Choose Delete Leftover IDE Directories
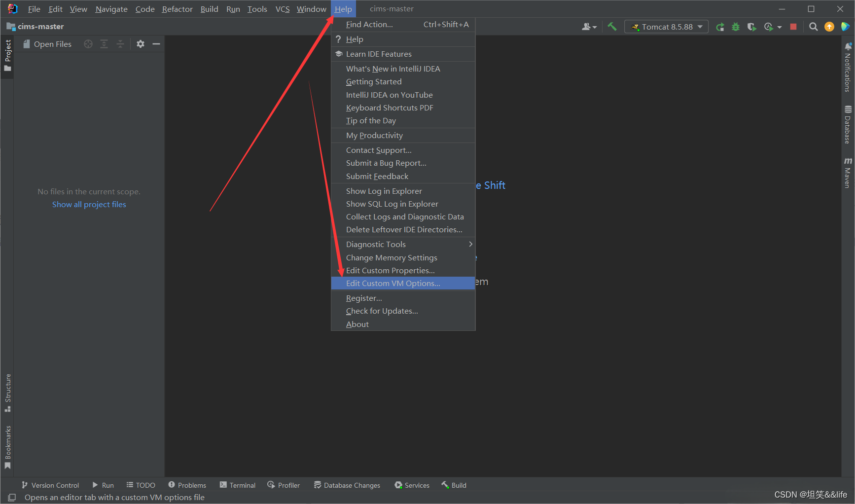Image resolution: width=855 pixels, height=504 pixels. 403,229
